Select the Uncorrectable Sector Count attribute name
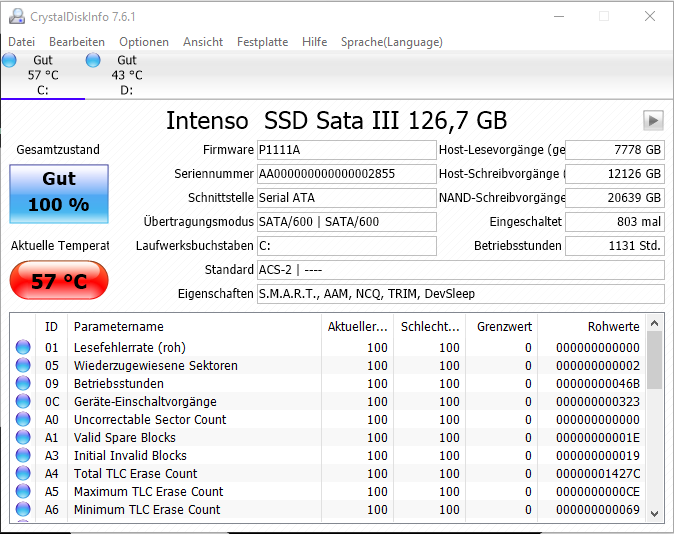Image resolution: width=674 pixels, height=534 pixels. (150, 420)
